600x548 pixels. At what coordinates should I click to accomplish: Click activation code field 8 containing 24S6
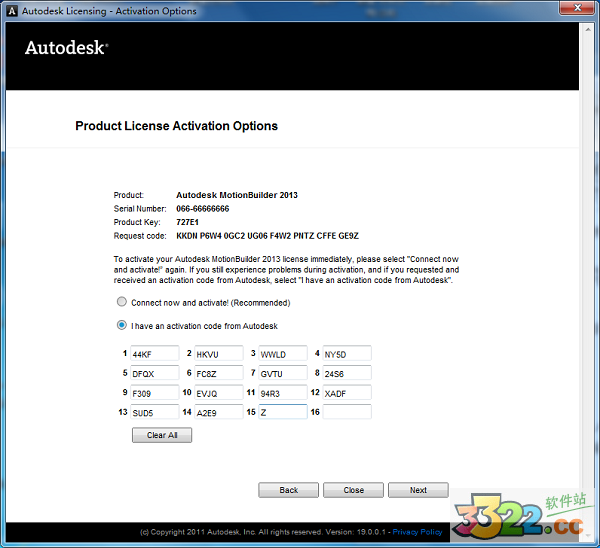pyautogui.click(x=347, y=373)
